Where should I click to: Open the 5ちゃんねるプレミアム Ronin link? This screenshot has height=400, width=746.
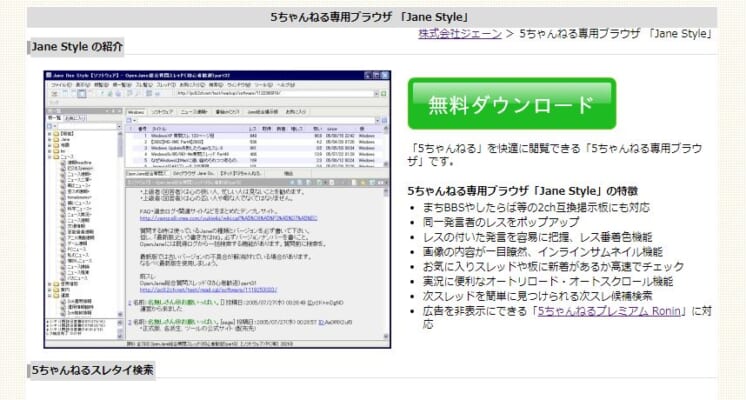click(609, 311)
